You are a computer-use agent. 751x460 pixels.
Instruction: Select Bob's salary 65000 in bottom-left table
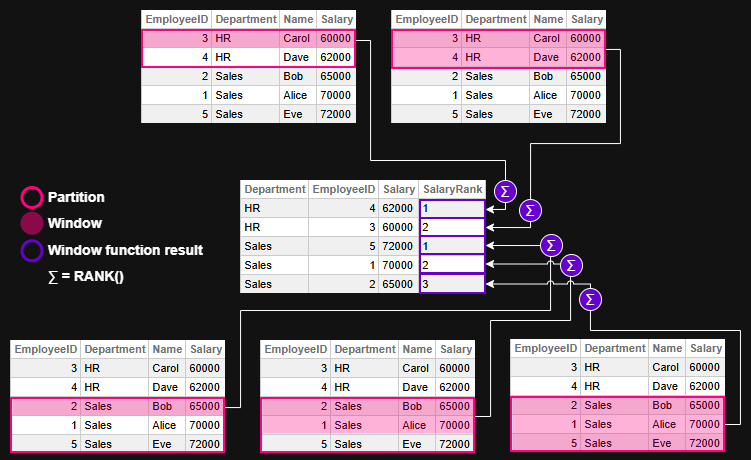click(x=206, y=406)
